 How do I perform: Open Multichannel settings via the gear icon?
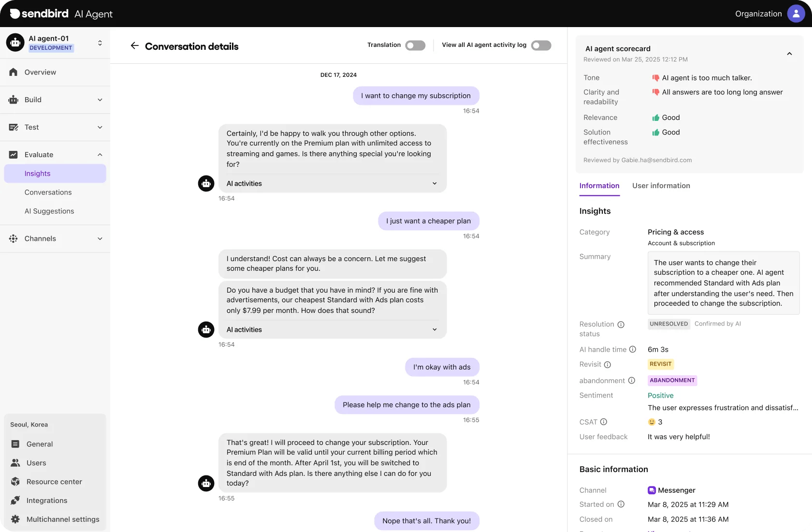tap(16, 519)
